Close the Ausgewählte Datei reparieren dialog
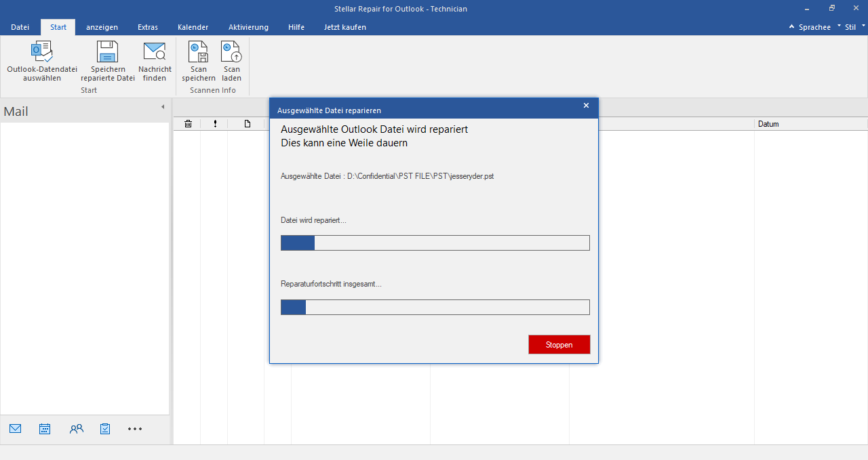Image resolution: width=868 pixels, height=460 pixels. [x=586, y=105]
